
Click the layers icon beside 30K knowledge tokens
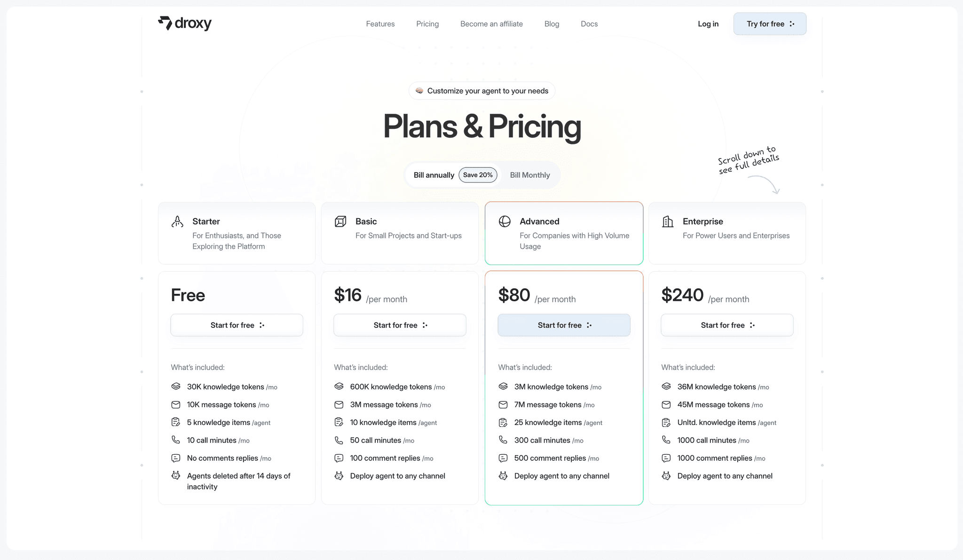[176, 386]
